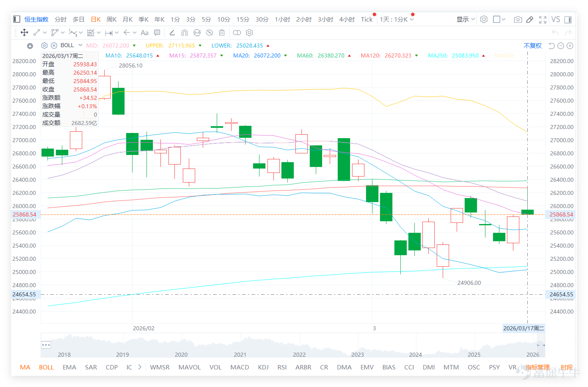Zoom out chart with minus circle

560,46
